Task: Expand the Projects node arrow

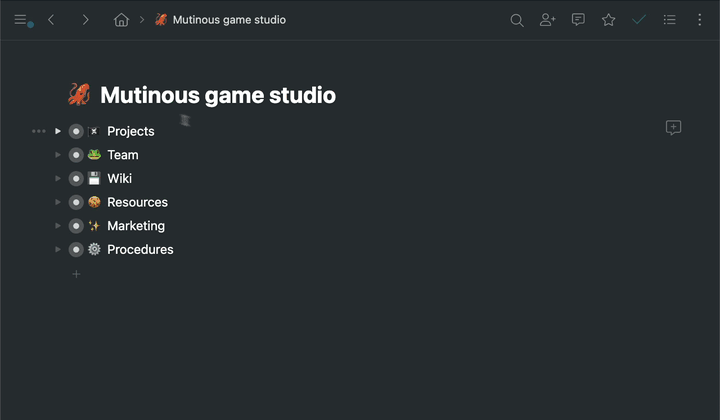Action: pyautogui.click(x=58, y=131)
